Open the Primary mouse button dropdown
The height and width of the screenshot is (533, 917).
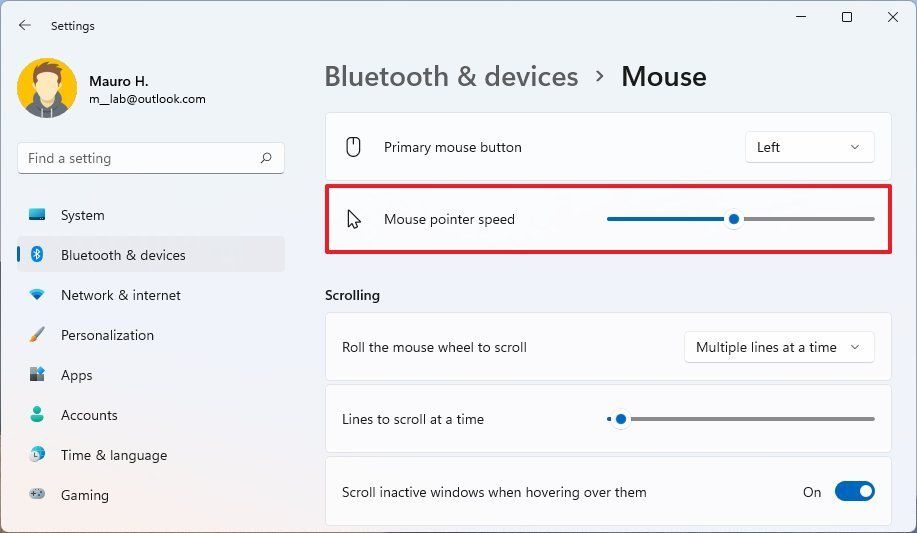809,147
